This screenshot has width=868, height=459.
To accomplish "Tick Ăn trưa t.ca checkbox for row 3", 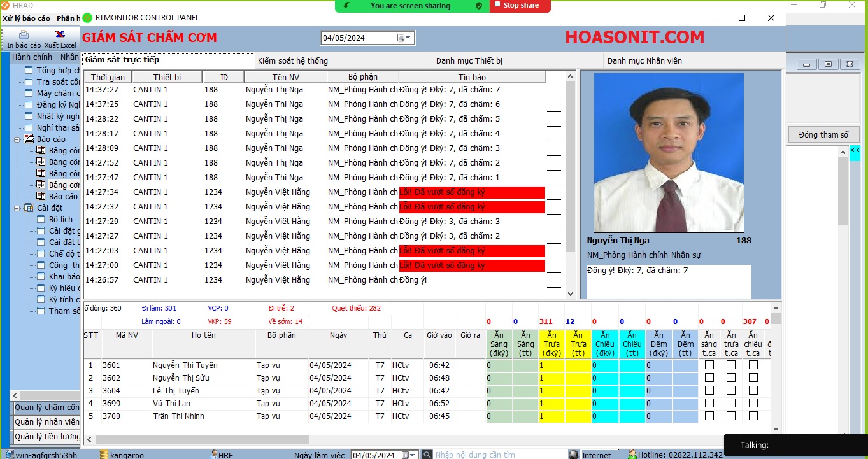I will pos(731,391).
